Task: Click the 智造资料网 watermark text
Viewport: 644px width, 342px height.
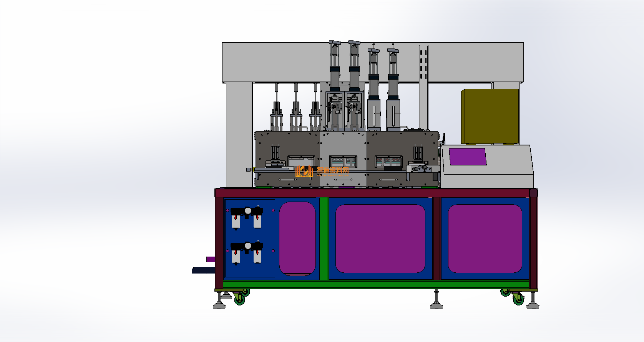Action: point(333,170)
